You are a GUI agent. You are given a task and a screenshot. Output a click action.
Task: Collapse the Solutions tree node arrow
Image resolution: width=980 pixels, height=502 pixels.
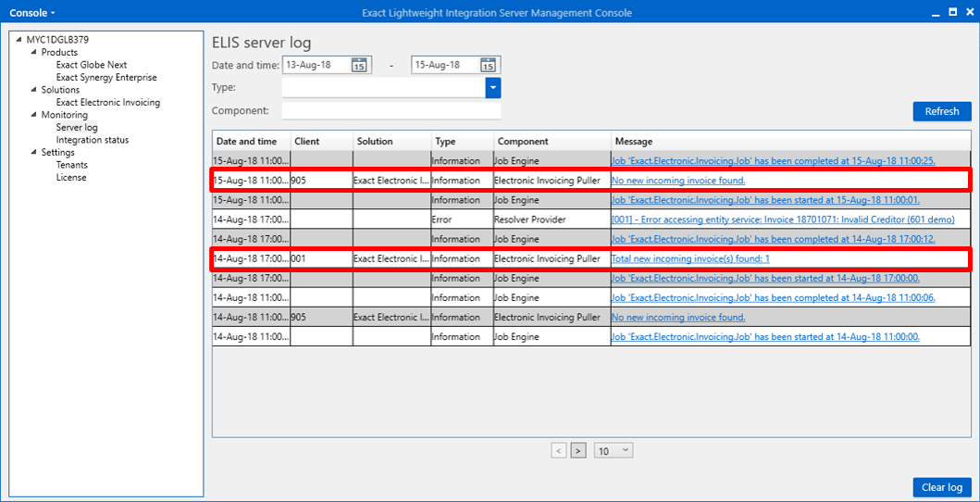[x=34, y=90]
